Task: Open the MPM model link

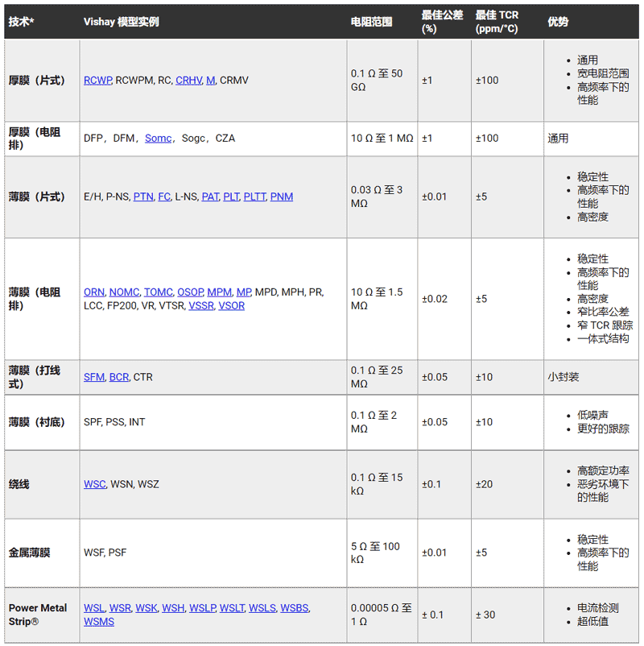Action: 220,292
